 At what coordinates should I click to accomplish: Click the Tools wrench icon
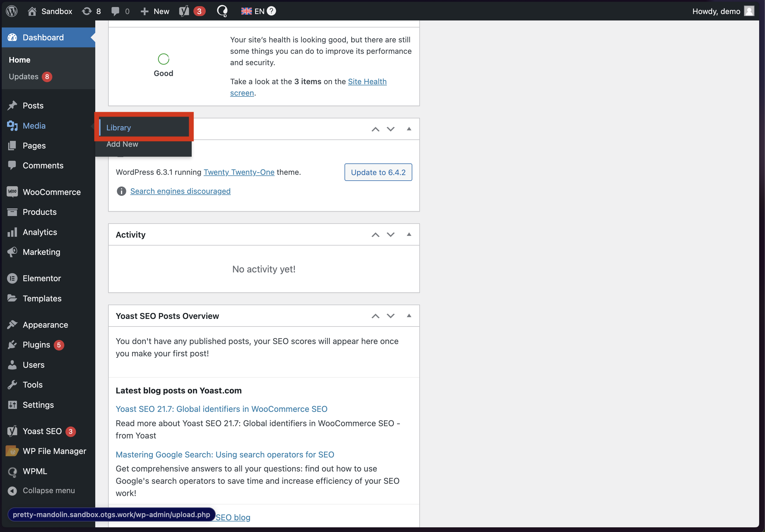[12, 385]
